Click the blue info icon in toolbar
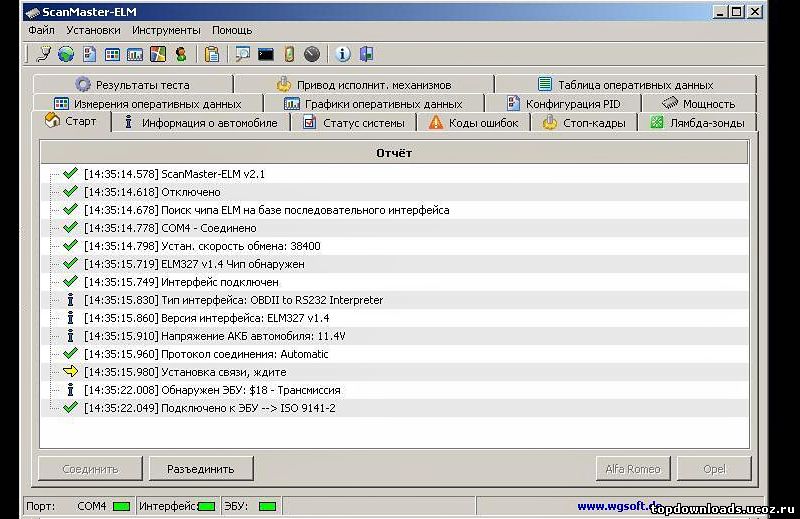This screenshot has width=800, height=519. coord(343,54)
